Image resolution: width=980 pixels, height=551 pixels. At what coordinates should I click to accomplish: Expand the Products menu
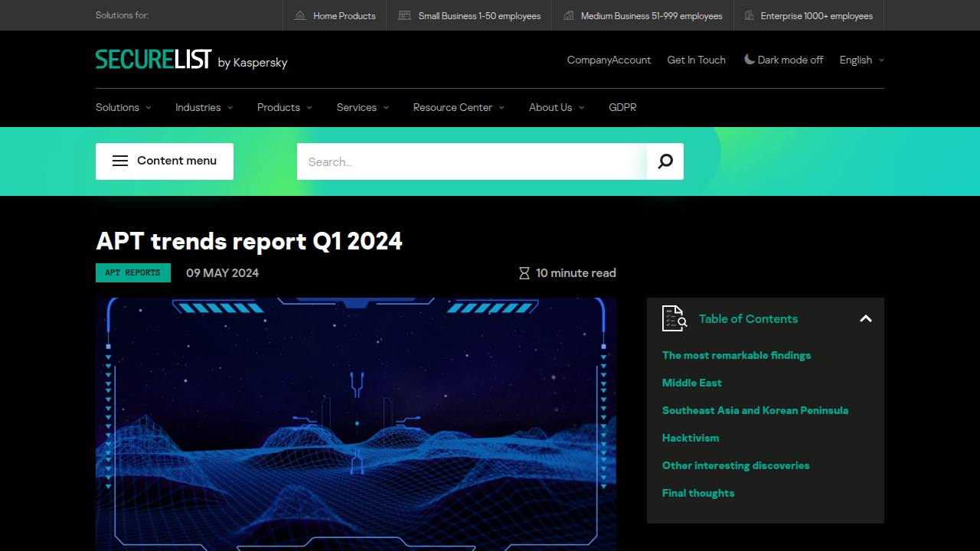(285, 107)
